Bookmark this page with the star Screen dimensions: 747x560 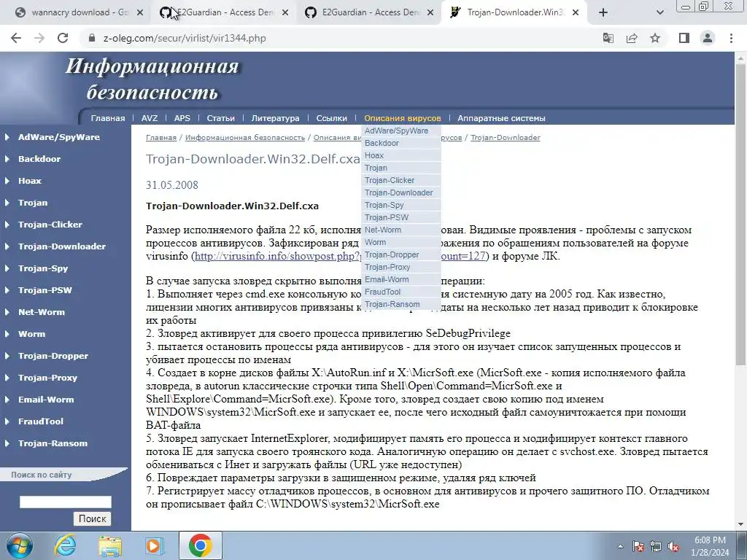click(x=655, y=38)
